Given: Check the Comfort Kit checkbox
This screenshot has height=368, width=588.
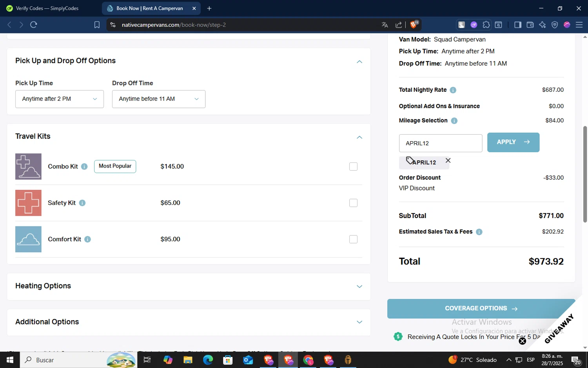Looking at the screenshot, I should [353, 239].
